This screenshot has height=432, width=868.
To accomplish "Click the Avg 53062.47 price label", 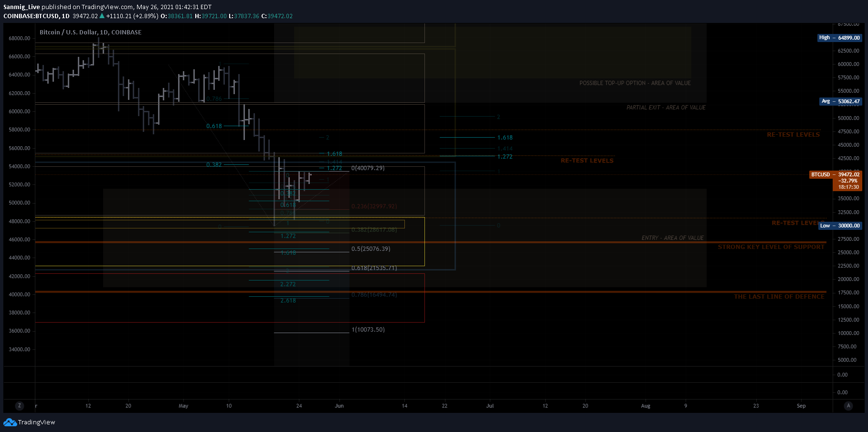I will pyautogui.click(x=840, y=101).
